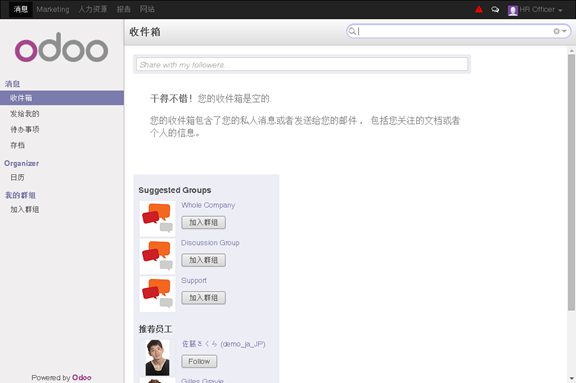Click the 消息 sidebar section header
The image size is (576, 383).
click(x=12, y=84)
